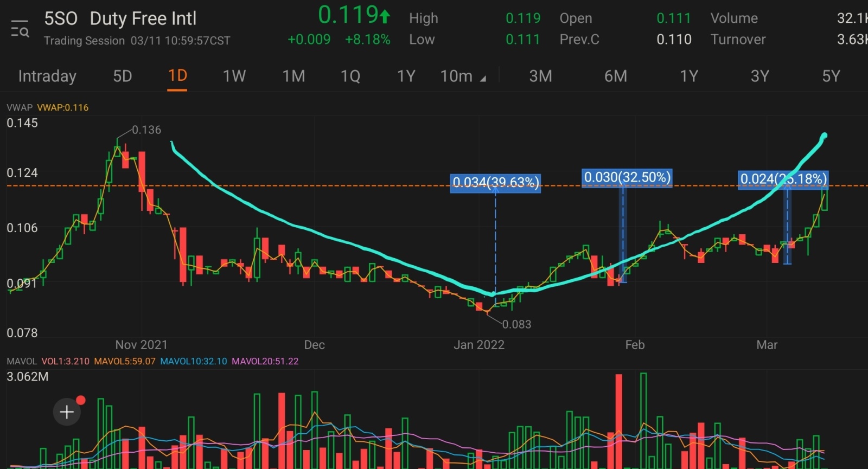Tap the MAVOL10:32.10 value
The width and height of the screenshot is (868, 469).
click(194, 361)
